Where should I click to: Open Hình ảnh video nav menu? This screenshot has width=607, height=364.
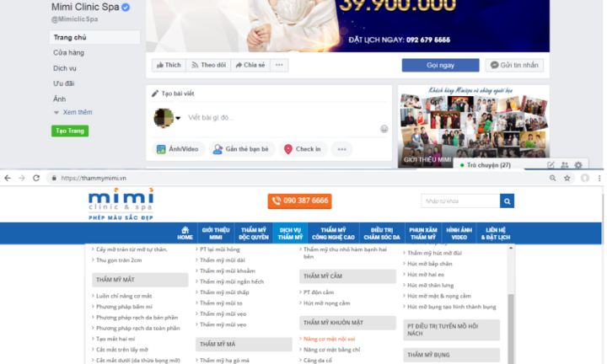pyautogui.click(x=459, y=233)
